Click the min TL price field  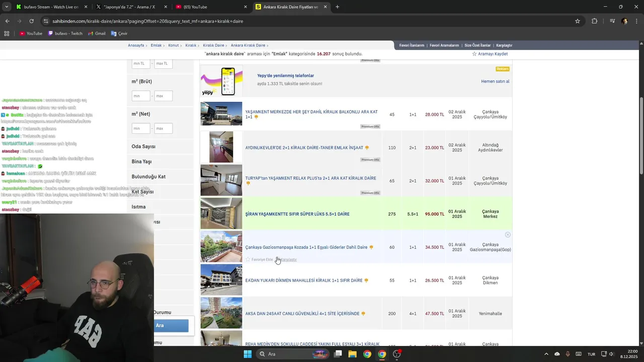coord(141,63)
